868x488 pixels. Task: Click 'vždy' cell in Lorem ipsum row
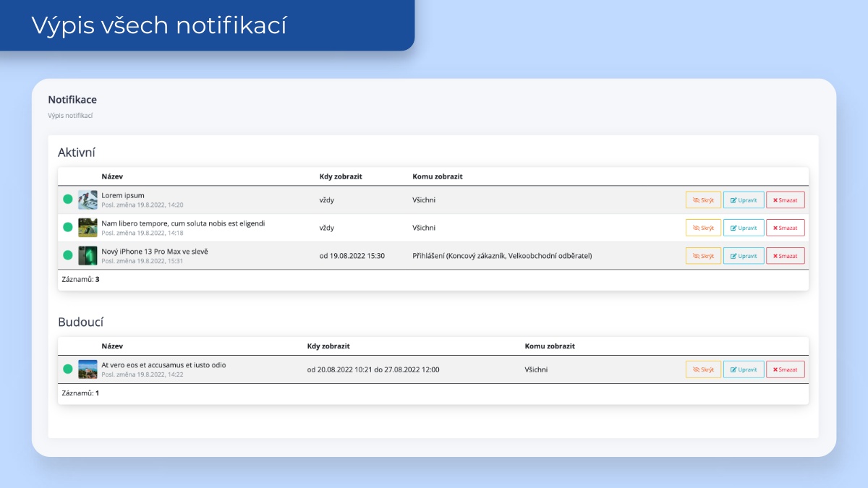327,200
